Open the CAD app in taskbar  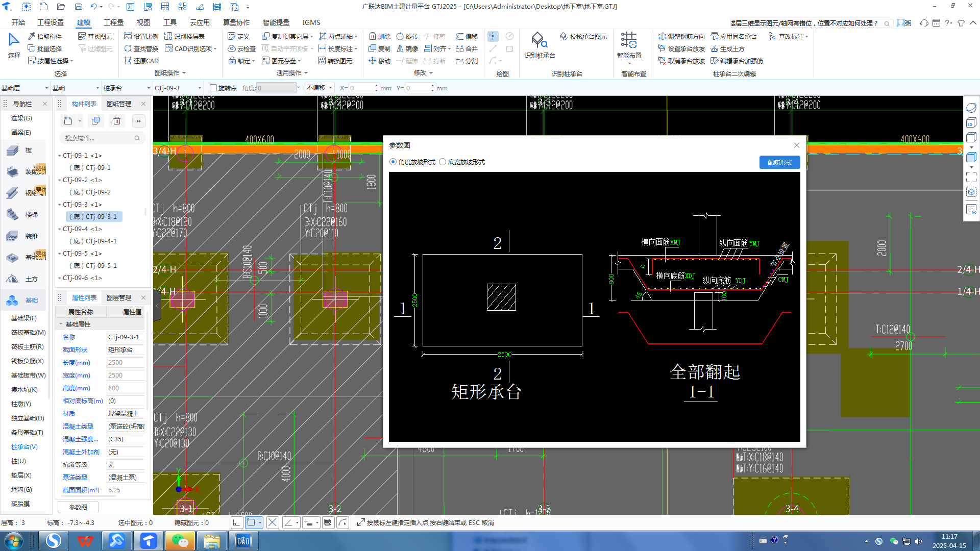243,541
